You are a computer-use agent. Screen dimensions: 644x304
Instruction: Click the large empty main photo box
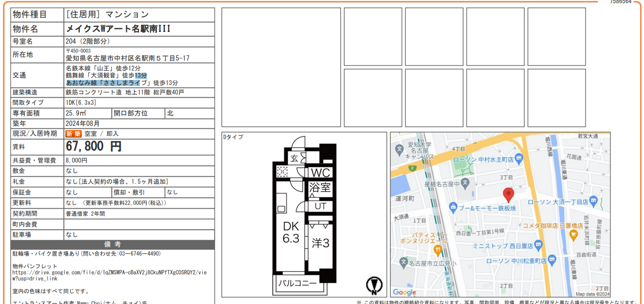click(281, 67)
